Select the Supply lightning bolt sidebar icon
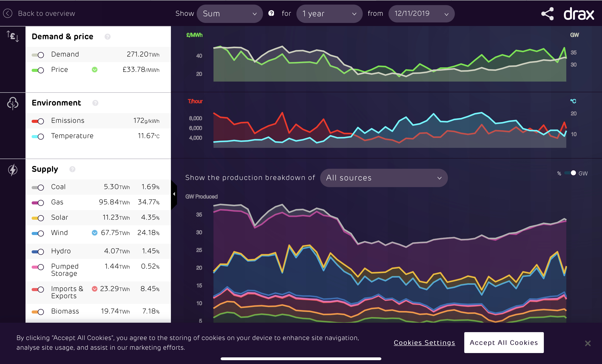 (x=13, y=170)
